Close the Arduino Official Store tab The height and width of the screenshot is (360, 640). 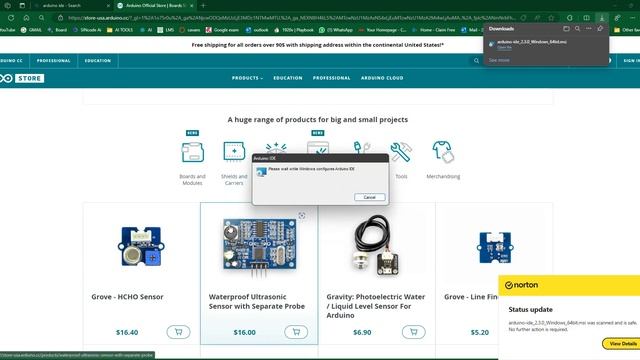pyautogui.click(x=191, y=6)
